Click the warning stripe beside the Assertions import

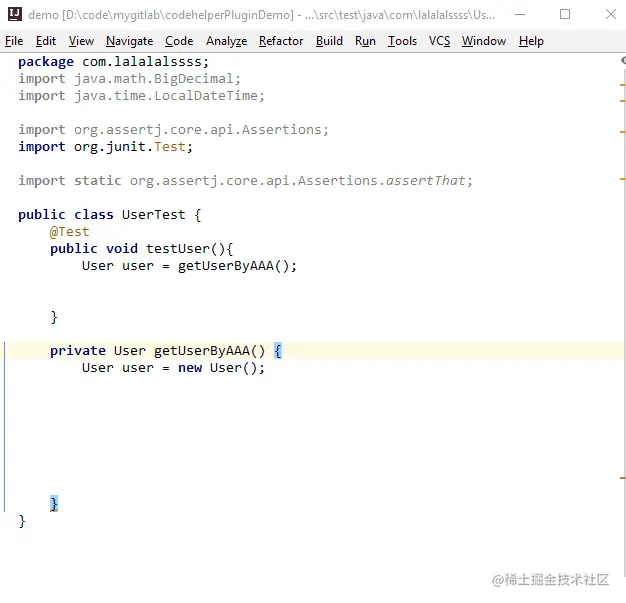tap(622, 131)
